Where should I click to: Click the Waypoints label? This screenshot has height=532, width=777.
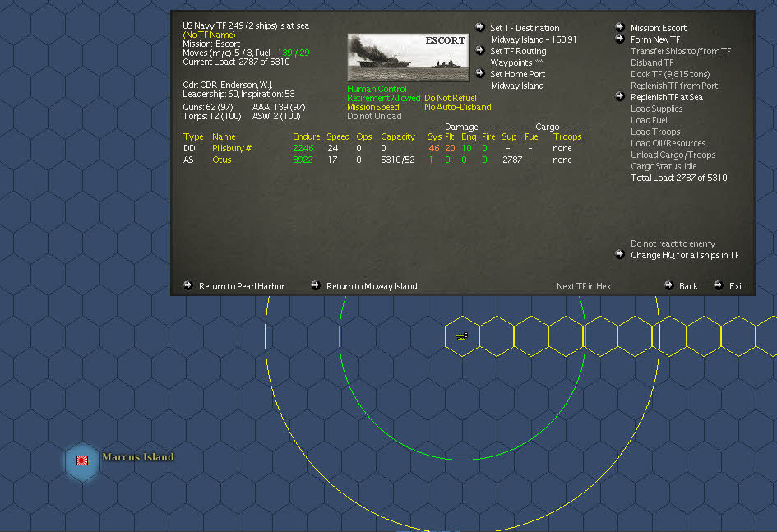[511, 63]
